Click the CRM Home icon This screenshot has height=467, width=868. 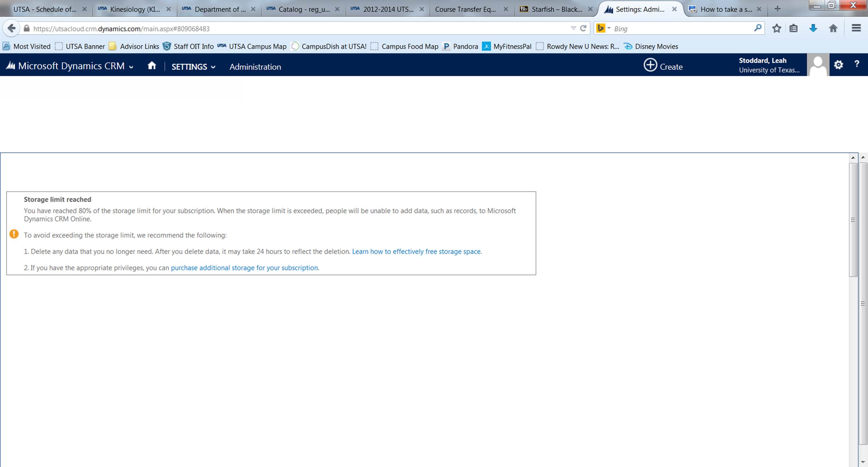tap(152, 66)
